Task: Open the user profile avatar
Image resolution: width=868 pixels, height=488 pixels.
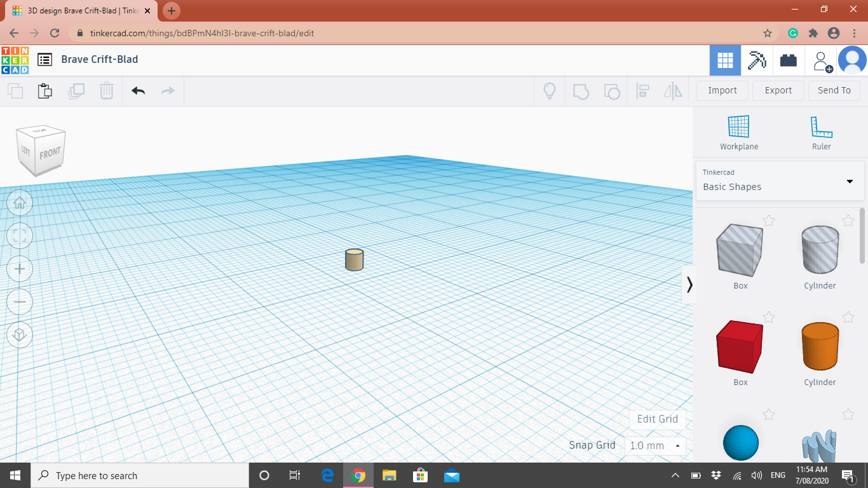Action: [x=852, y=60]
